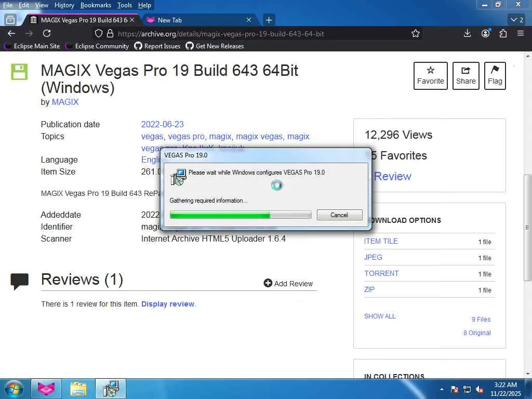This screenshot has width=532, height=399.
Task: Open the 9 Files link
Action: click(481, 320)
